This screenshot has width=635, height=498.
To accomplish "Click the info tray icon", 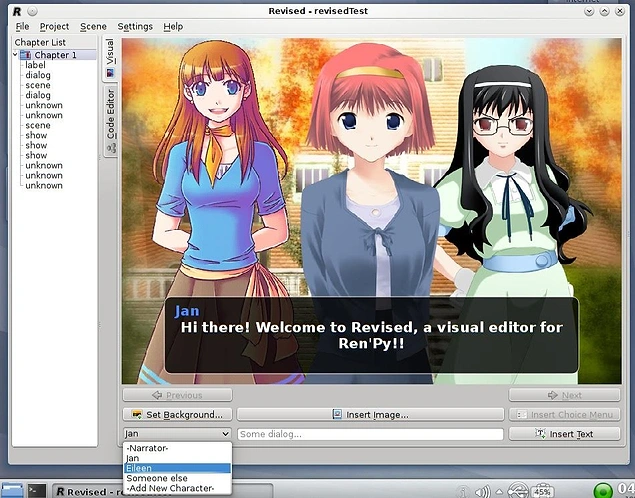I will coord(463,492).
